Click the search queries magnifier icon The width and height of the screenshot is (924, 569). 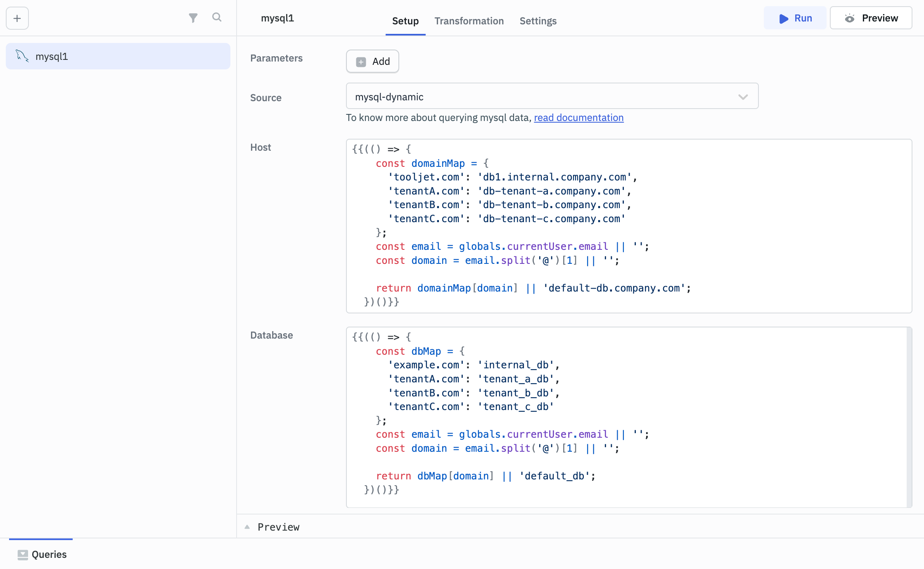217,17
